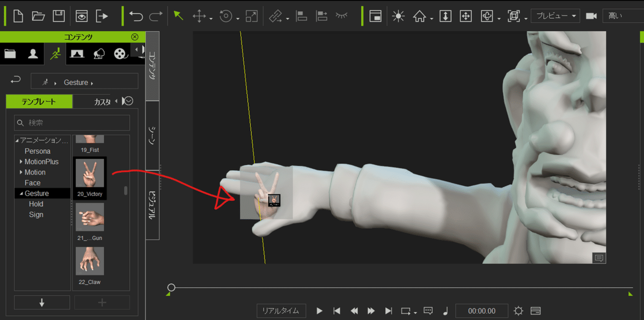Save project with floppy disk icon
The image size is (644, 320).
58,16
